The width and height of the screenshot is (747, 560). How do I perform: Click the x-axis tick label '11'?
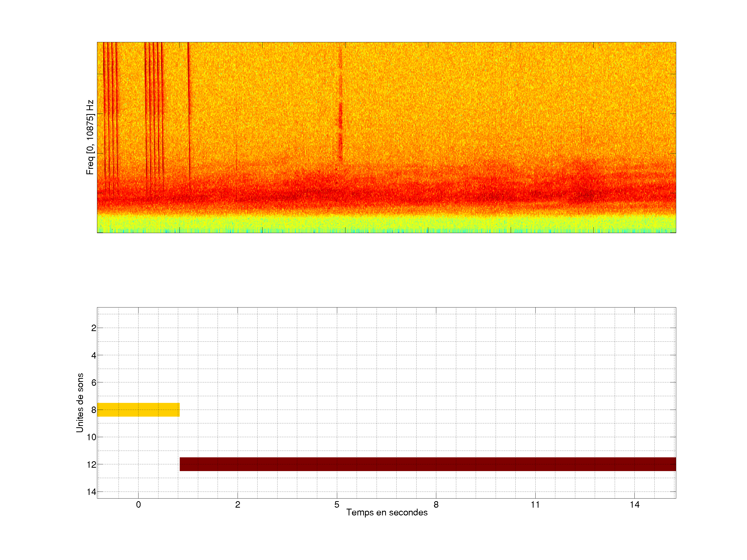[x=535, y=505]
